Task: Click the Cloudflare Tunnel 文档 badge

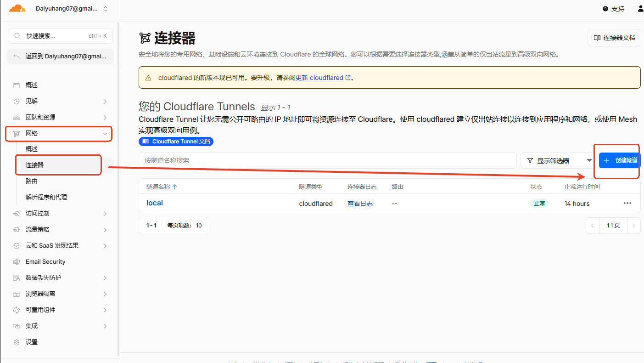Action: pyautogui.click(x=176, y=142)
